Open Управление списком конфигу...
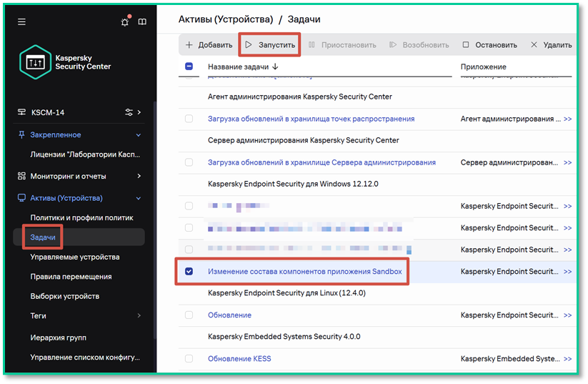The width and height of the screenshot is (588, 384). point(85,357)
